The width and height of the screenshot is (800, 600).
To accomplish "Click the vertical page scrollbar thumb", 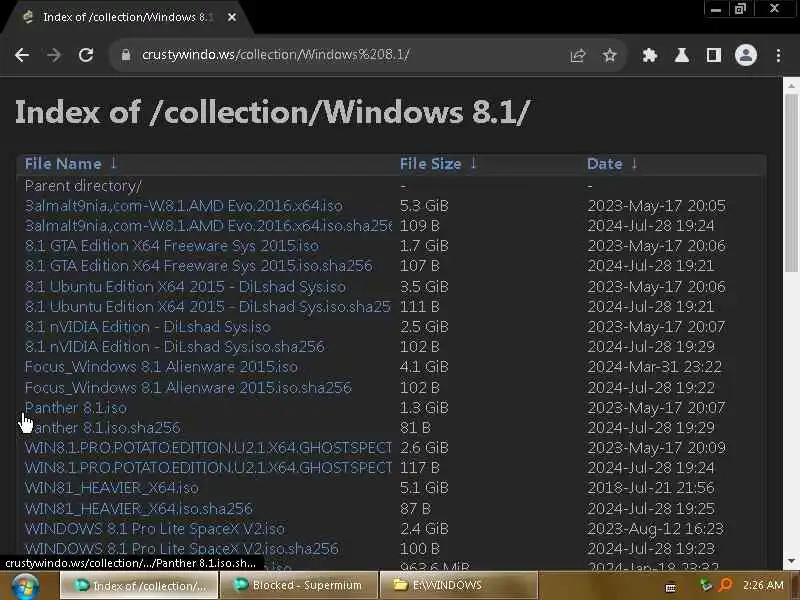I will [791, 184].
